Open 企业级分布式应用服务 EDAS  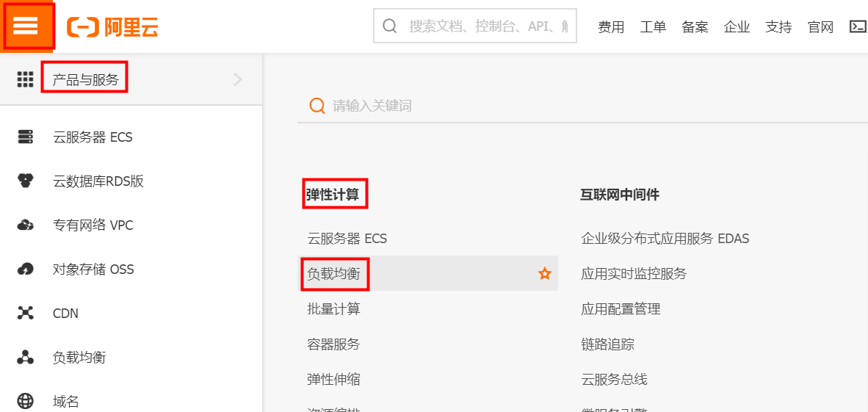[x=665, y=239]
